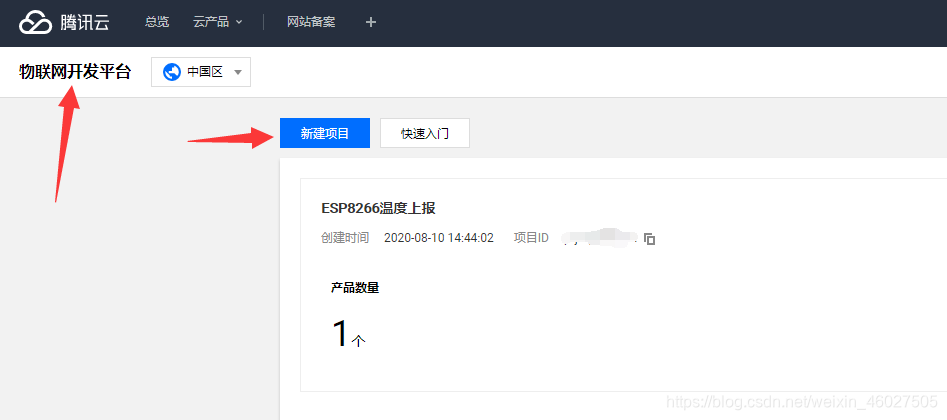Open the 中国区 region selector dropdown
947x420 pixels.
[x=201, y=73]
